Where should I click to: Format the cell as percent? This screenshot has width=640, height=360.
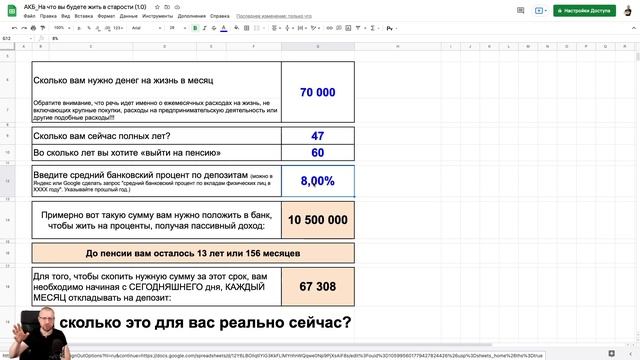click(89, 28)
